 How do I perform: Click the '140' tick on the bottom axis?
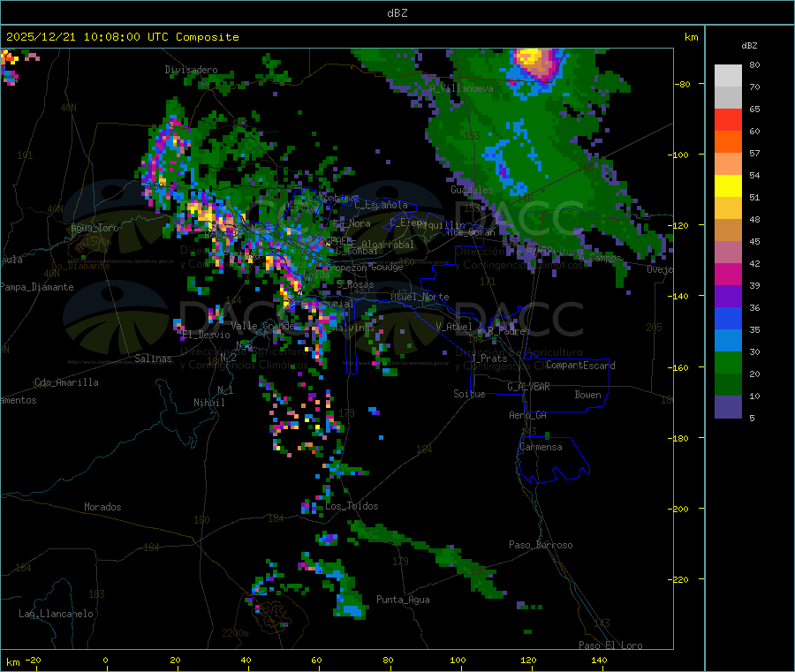click(x=599, y=661)
